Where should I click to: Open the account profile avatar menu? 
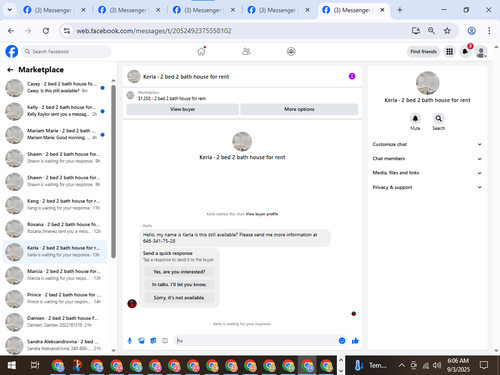coord(481,52)
